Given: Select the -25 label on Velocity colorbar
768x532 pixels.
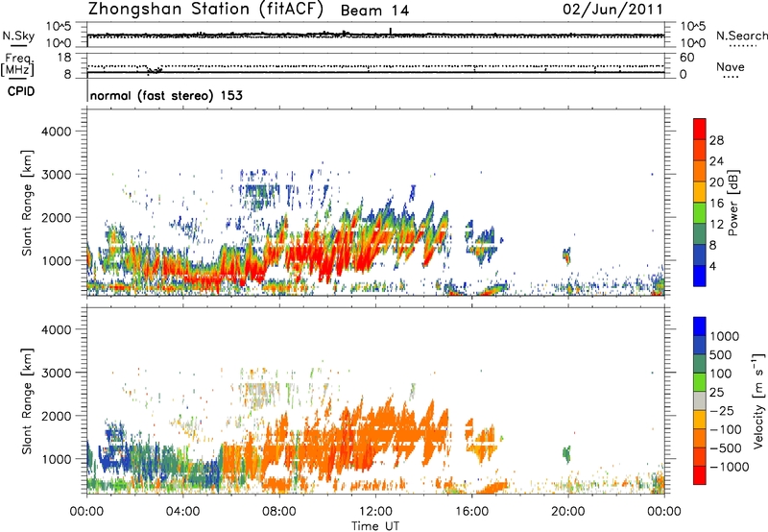Looking at the screenshot, I should (x=722, y=410).
